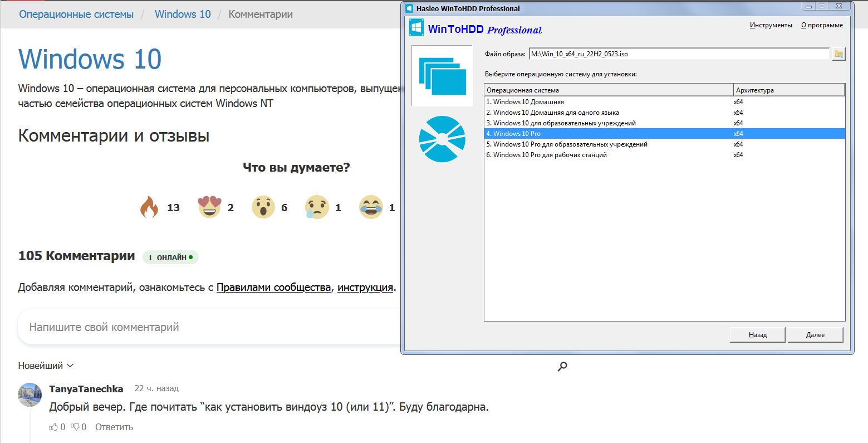Select Windows 10 Домашняя для одного языка
This screenshot has height=443, width=868.
[x=665, y=113]
